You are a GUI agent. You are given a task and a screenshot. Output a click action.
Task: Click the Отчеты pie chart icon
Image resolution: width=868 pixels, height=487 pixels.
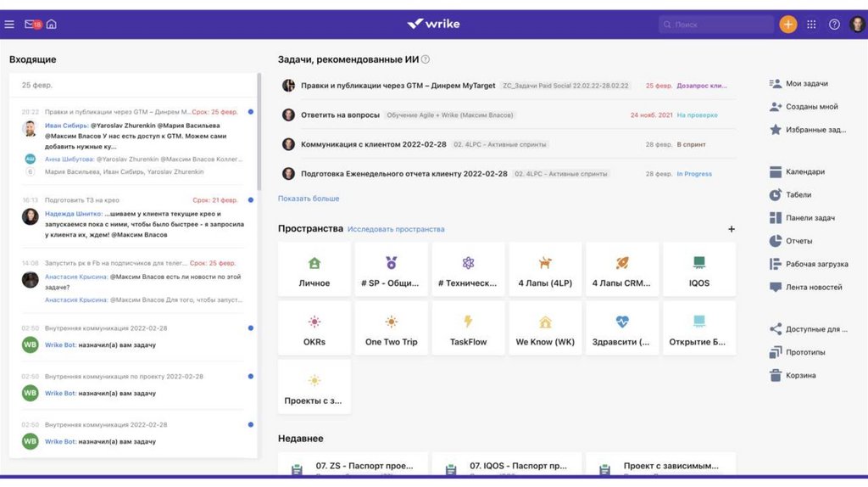pyautogui.click(x=776, y=241)
